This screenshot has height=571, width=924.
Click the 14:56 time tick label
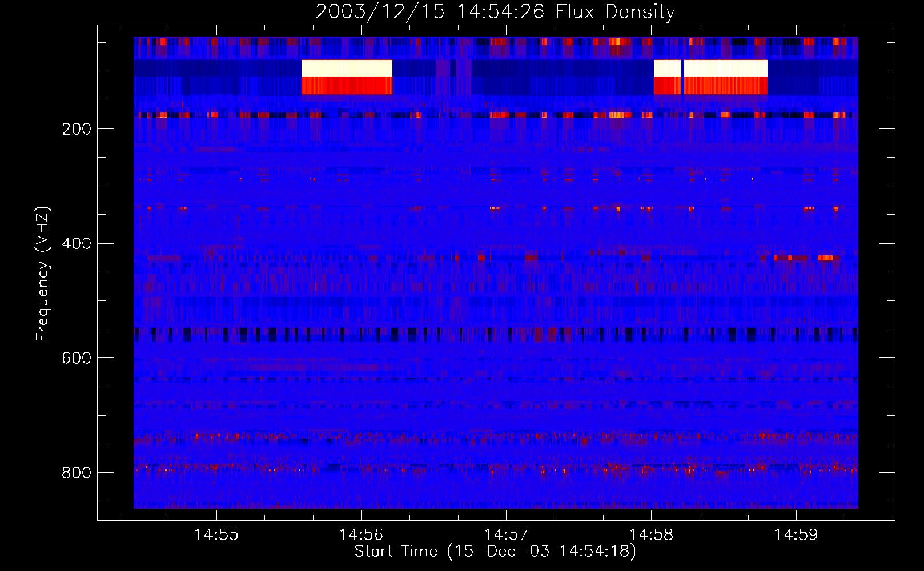point(361,535)
